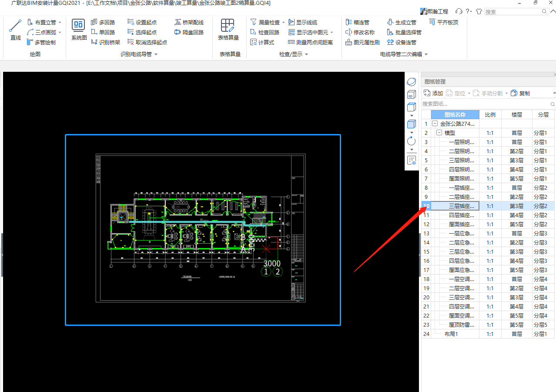
Task: Open the 系统图 system diagram tool
Action: click(x=79, y=30)
